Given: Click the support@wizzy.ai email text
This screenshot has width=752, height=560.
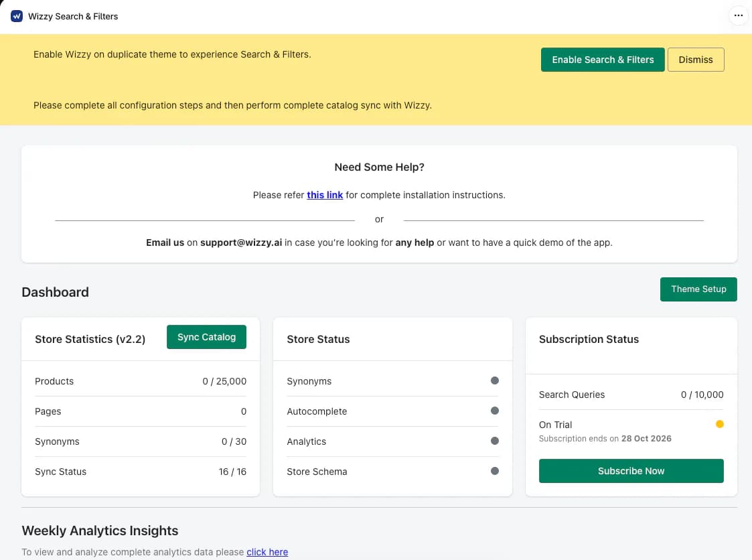Looking at the screenshot, I should click(241, 242).
